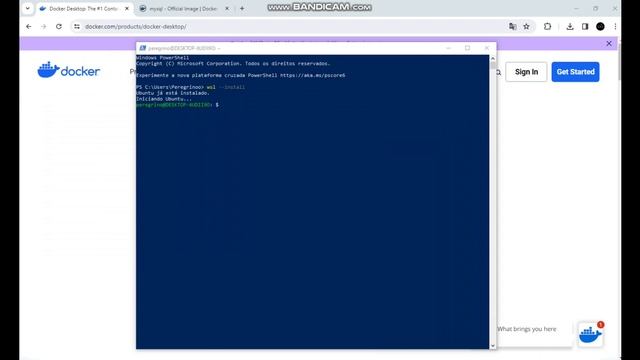Open the translate page icon
The image size is (640, 360).
512,27
